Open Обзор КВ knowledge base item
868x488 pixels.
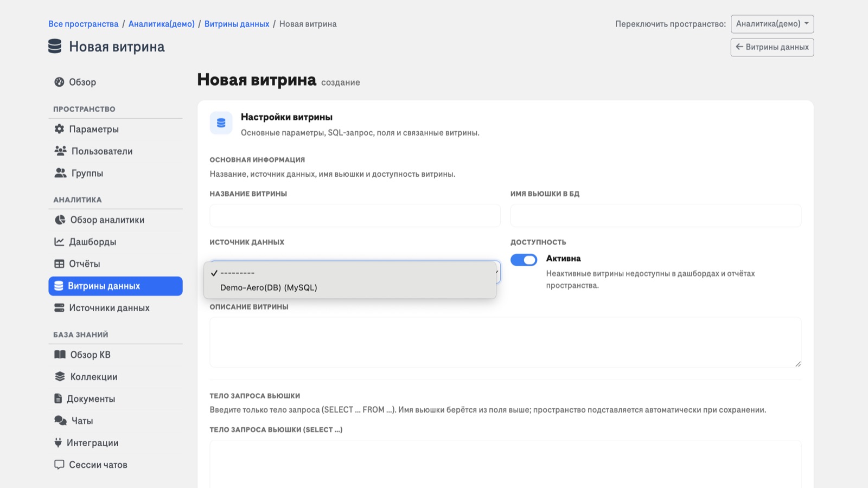click(x=115, y=355)
